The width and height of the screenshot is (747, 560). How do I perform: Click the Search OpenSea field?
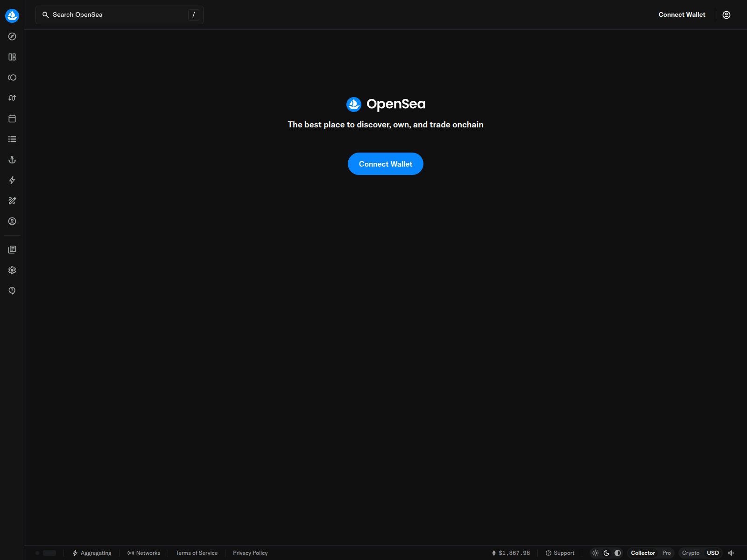(120, 15)
